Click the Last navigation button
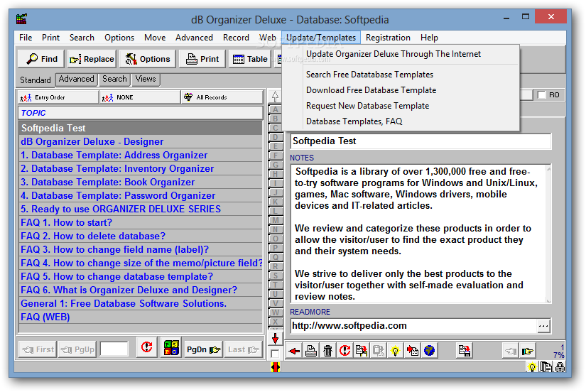586x392 pixels. tap(243, 350)
